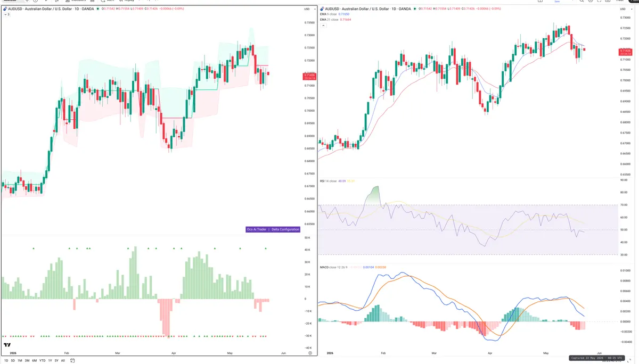Set time range to 5D
This screenshot has height=364, width=639.
point(13,360)
